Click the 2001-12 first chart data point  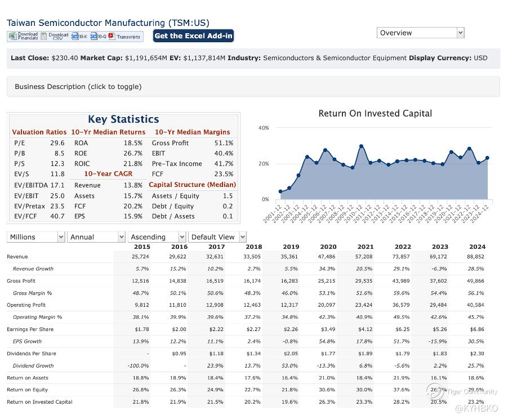[x=280, y=191]
